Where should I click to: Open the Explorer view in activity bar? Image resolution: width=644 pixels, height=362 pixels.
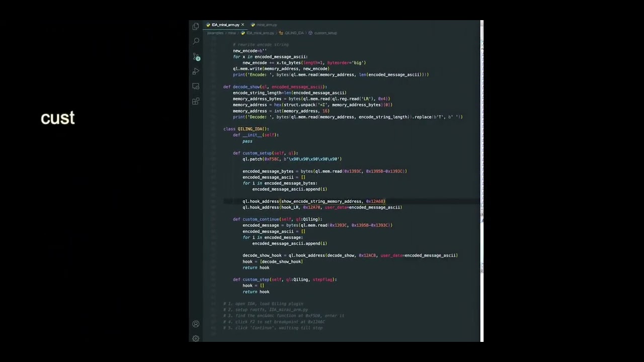pyautogui.click(x=196, y=26)
